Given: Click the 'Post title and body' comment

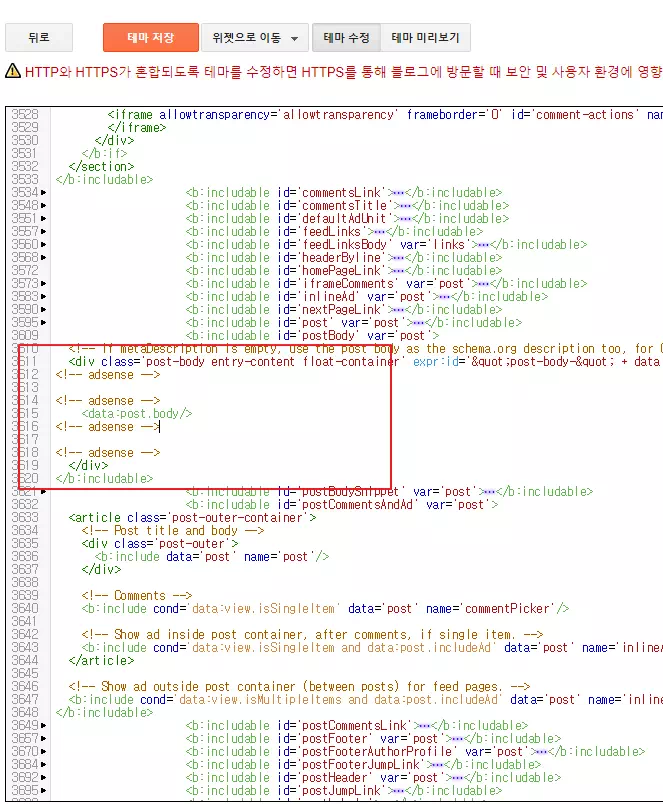Looking at the screenshot, I should pyautogui.click(x=173, y=531).
